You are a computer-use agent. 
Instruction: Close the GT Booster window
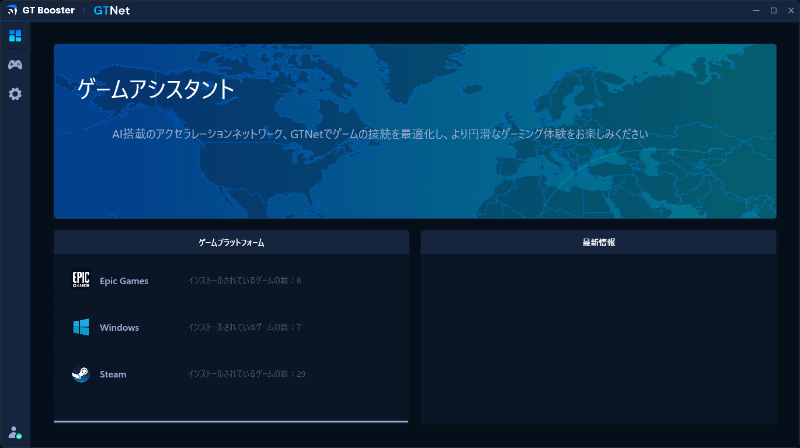(791, 10)
